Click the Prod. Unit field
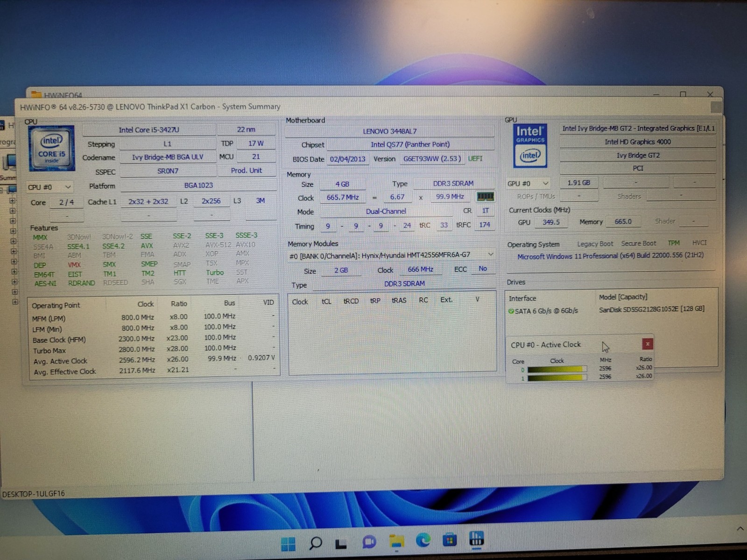 coord(246,170)
